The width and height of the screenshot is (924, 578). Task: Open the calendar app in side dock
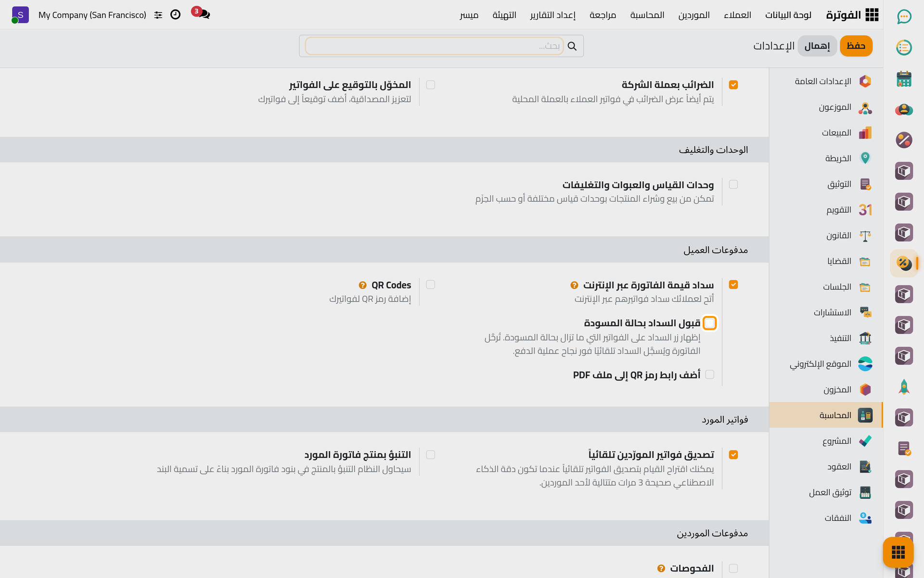(x=904, y=79)
